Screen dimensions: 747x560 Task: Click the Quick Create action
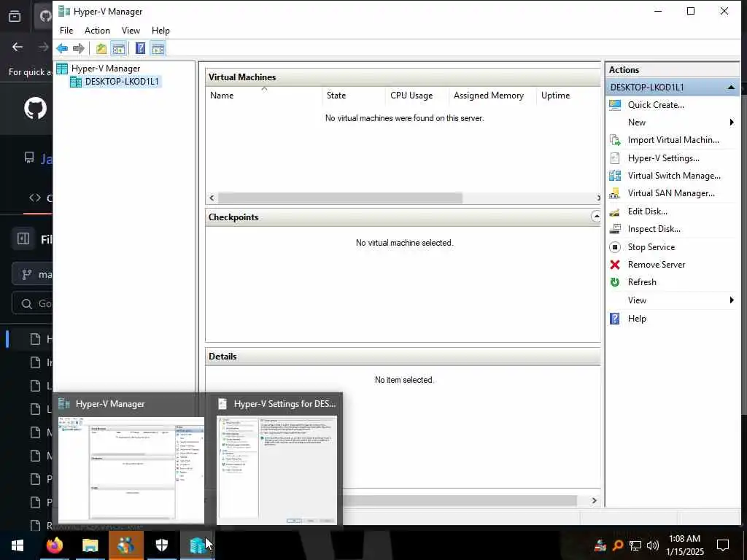pyautogui.click(x=656, y=105)
